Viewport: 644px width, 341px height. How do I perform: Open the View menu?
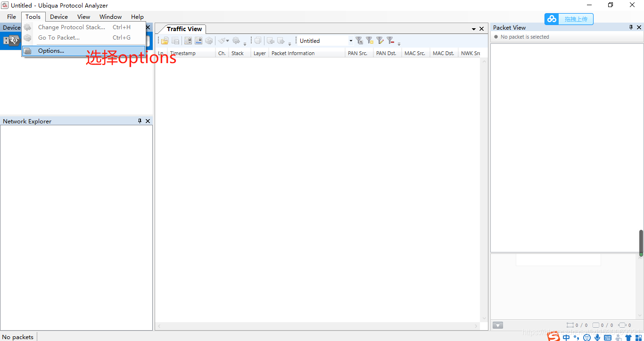click(83, 16)
